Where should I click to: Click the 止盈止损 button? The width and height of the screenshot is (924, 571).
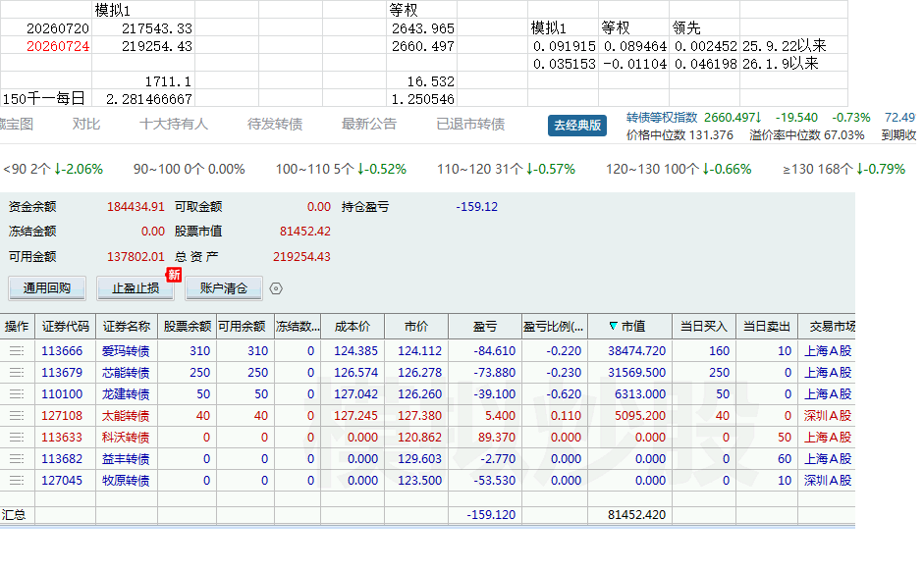click(136, 288)
